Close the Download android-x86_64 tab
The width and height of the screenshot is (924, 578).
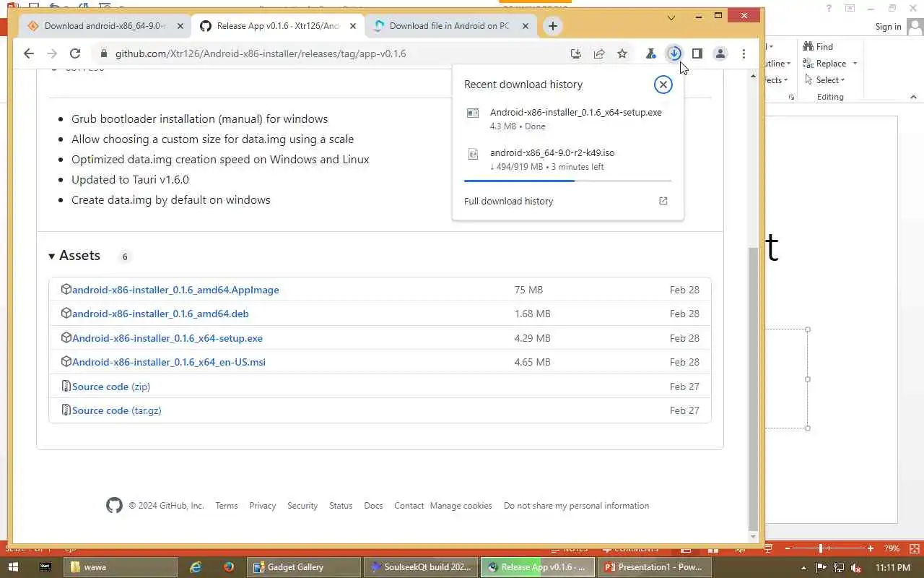click(180, 26)
